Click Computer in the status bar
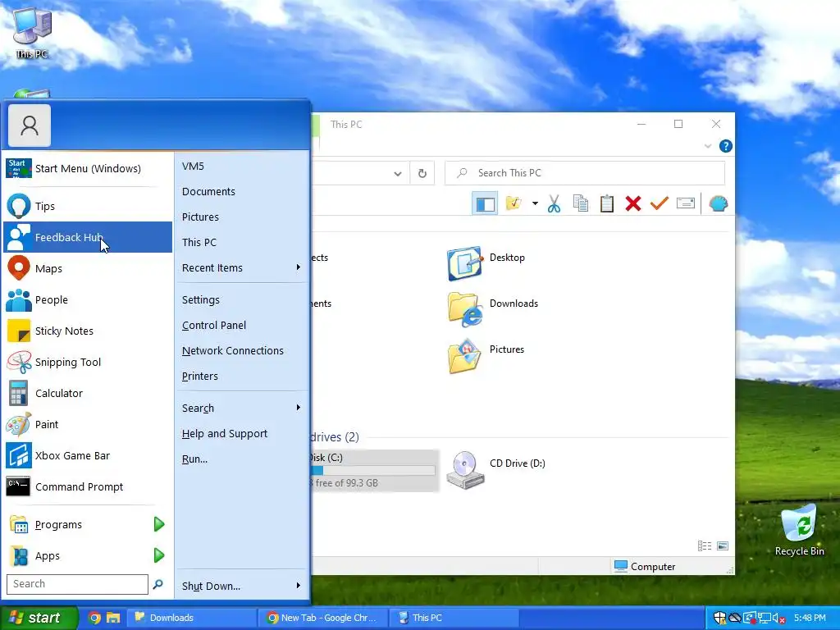The height and width of the screenshot is (630, 840). [645, 566]
